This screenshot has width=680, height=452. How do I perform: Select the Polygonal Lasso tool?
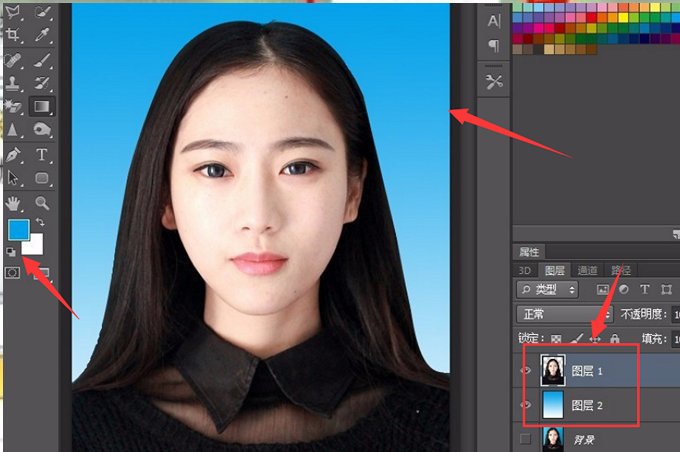(13, 12)
